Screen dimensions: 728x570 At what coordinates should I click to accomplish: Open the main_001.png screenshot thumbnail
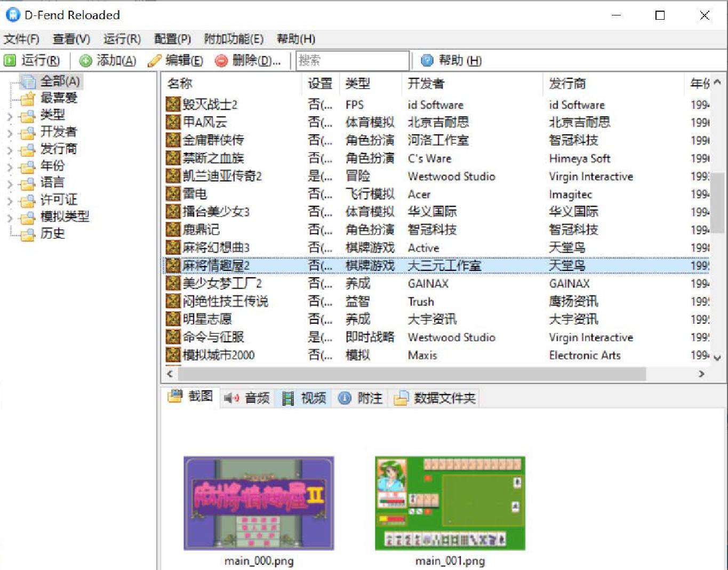pos(450,503)
